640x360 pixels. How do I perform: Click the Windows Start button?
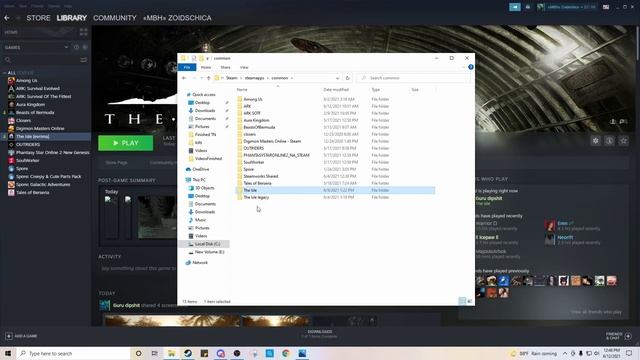[8, 353]
